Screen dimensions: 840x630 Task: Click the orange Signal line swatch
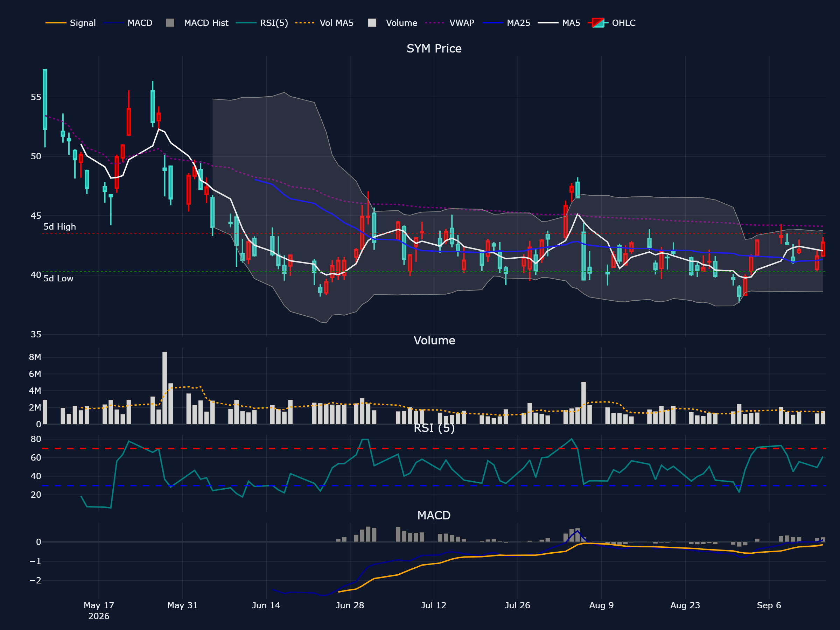(56, 23)
